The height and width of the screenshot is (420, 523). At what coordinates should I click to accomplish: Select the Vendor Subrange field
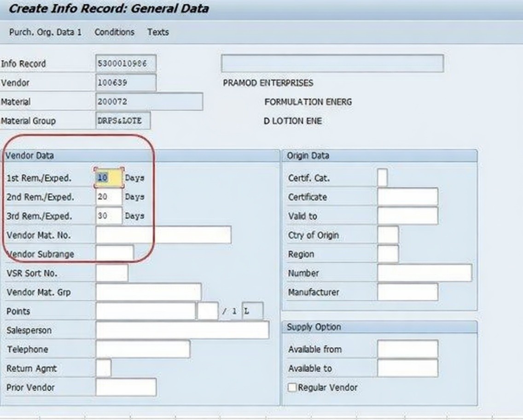(x=115, y=254)
